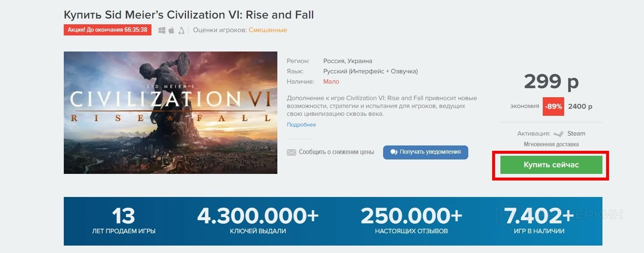Click the Linux penguin platform icon

(x=181, y=30)
